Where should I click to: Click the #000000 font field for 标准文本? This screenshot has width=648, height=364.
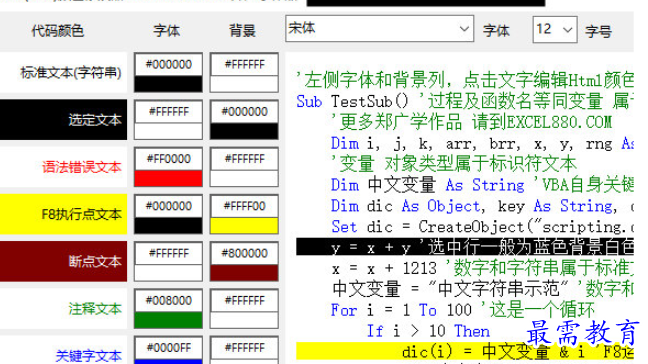pos(169,64)
